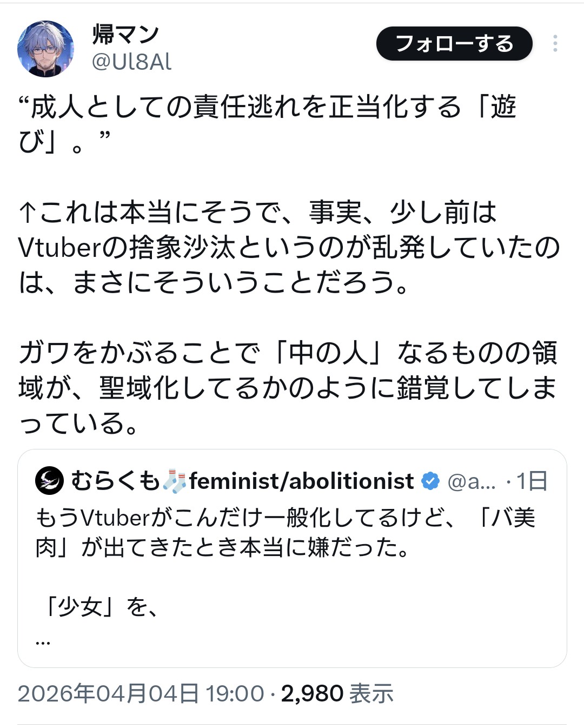Select the paragraph starting with ↑これは本当に

point(289,247)
